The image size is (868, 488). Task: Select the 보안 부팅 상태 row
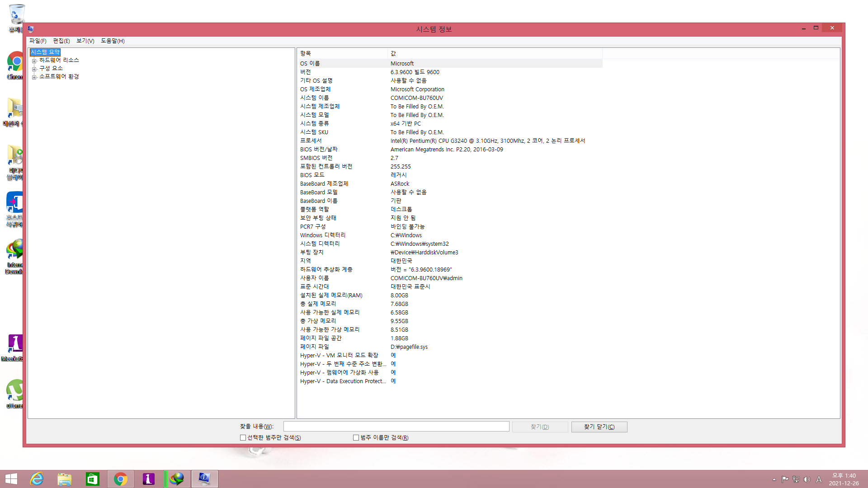[x=450, y=218]
